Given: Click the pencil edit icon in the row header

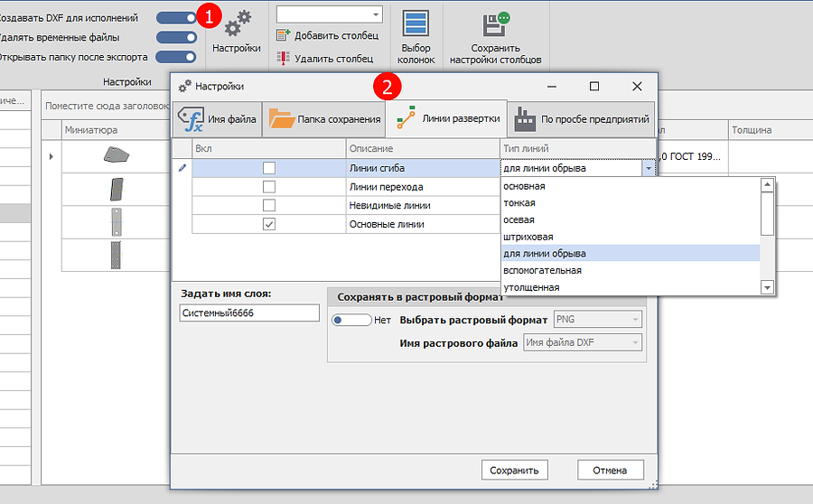Looking at the screenshot, I should [182, 167].
